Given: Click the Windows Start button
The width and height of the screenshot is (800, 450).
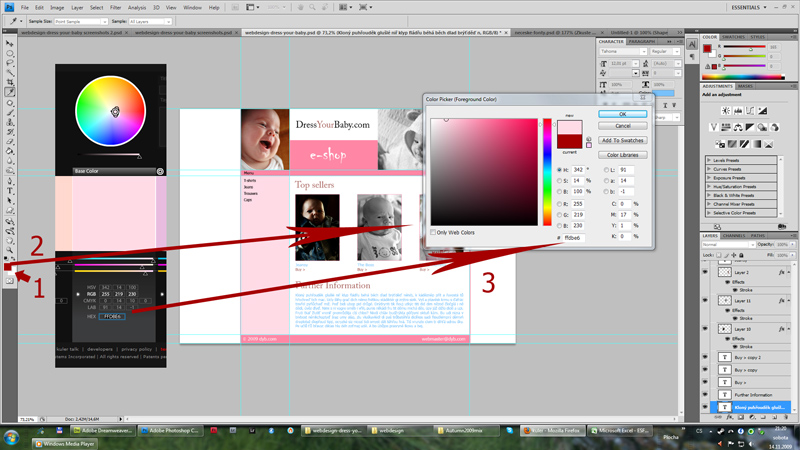Looking at the screenshot, I should pos(12,437).
